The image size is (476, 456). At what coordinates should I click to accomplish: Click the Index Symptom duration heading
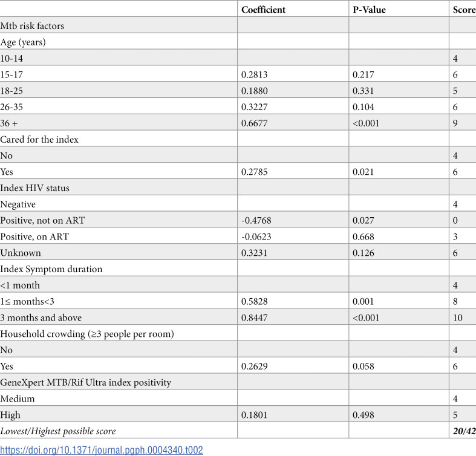[51, 269]
